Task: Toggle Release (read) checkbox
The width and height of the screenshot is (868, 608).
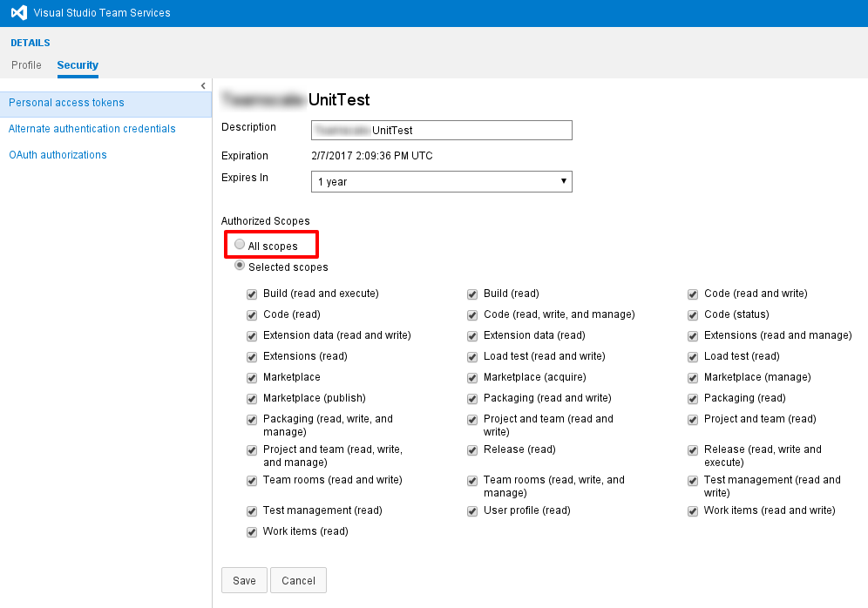Action: click(472, 450)
